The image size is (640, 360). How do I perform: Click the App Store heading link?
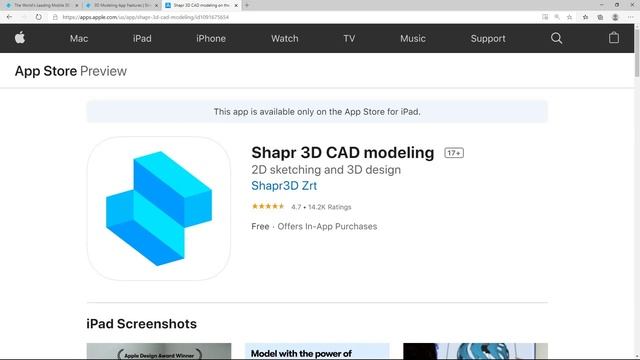tap(46, 71)
